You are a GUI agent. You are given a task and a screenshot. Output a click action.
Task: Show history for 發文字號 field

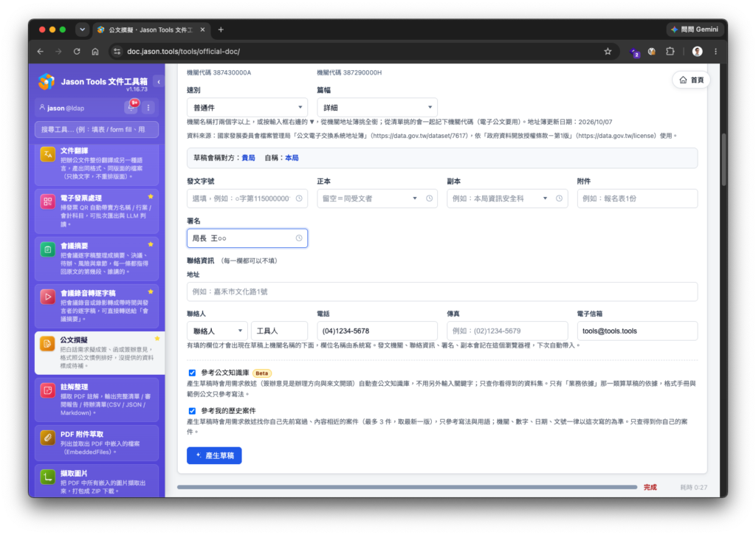tap(299, 199)
